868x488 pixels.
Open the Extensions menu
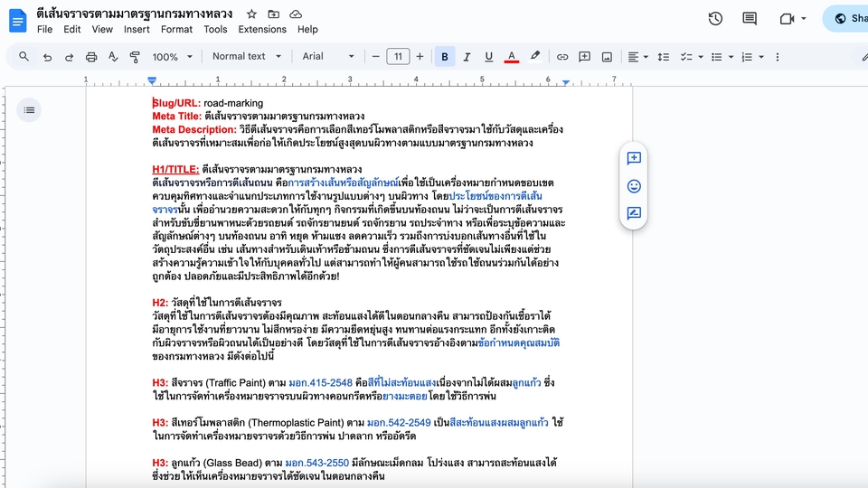[x=262, y=29]
